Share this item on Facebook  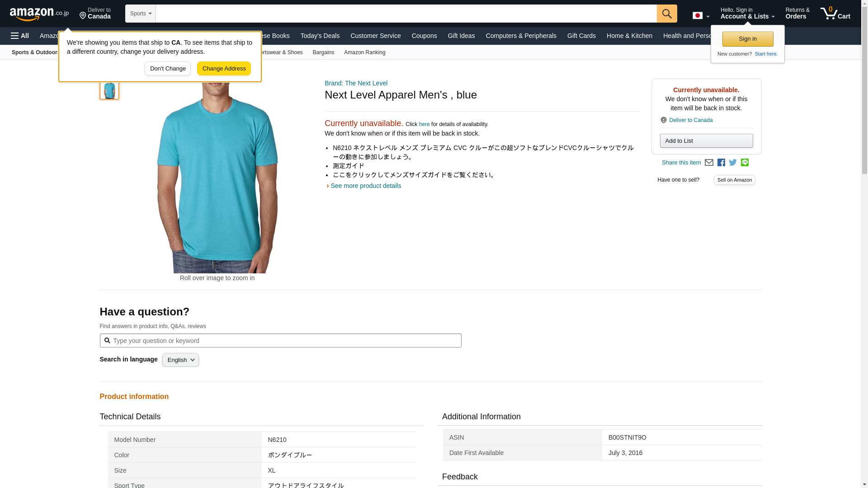coord(721,163)
